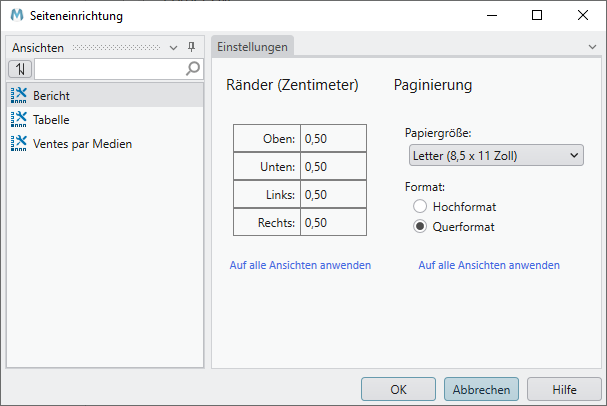
Task: Open the Ansichten panel options chevron
Action: [x=174, y=47]
